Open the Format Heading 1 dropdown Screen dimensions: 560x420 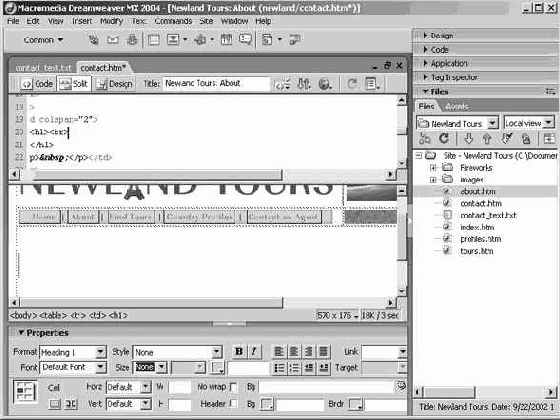click(100, 352)
